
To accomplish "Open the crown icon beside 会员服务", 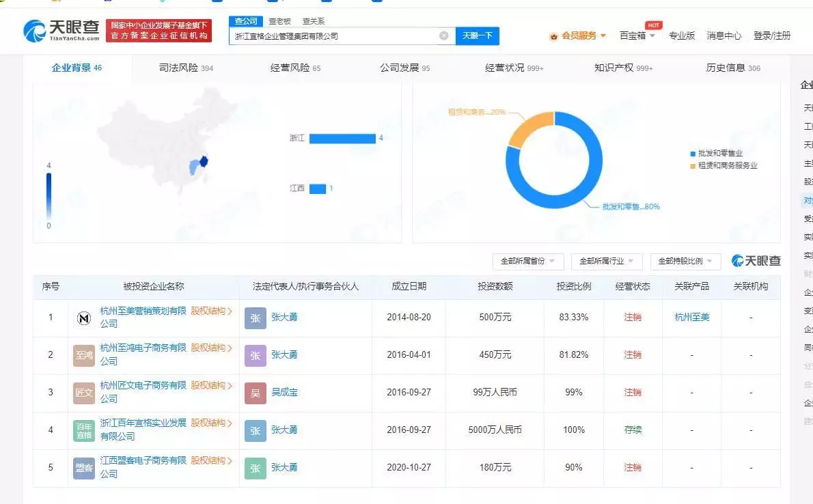I will tap(554, 36).
